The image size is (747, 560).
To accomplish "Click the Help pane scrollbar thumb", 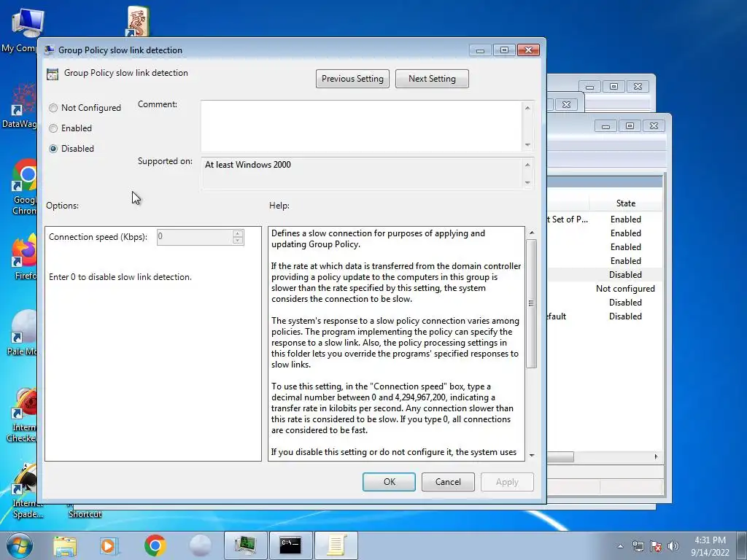I will tap(532, 303).
